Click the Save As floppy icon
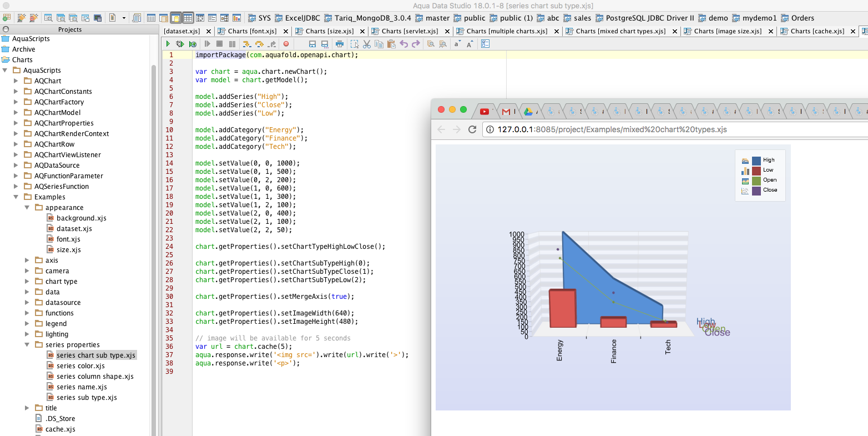Viewport: 868px width, 436px height. tap(325, 44)
